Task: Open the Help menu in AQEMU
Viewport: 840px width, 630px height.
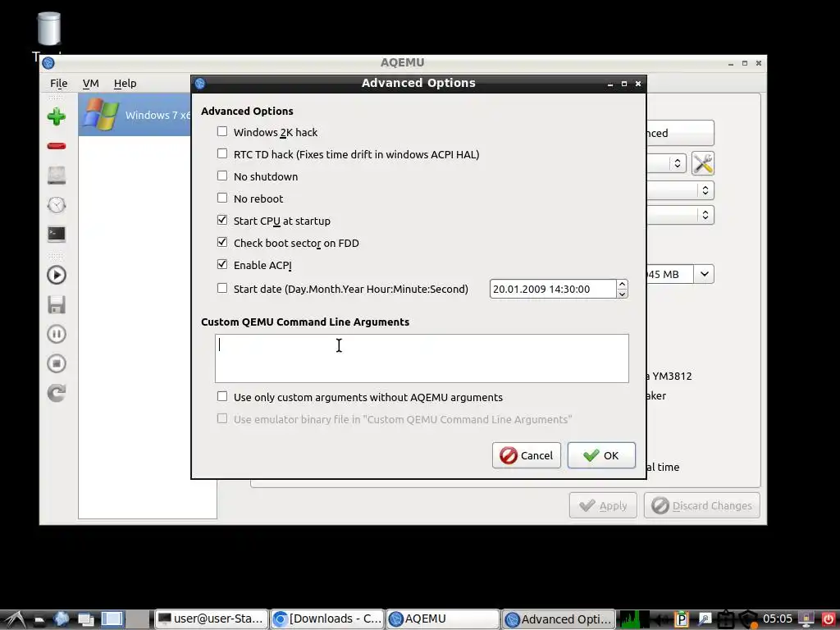Action: pos(125,83)
